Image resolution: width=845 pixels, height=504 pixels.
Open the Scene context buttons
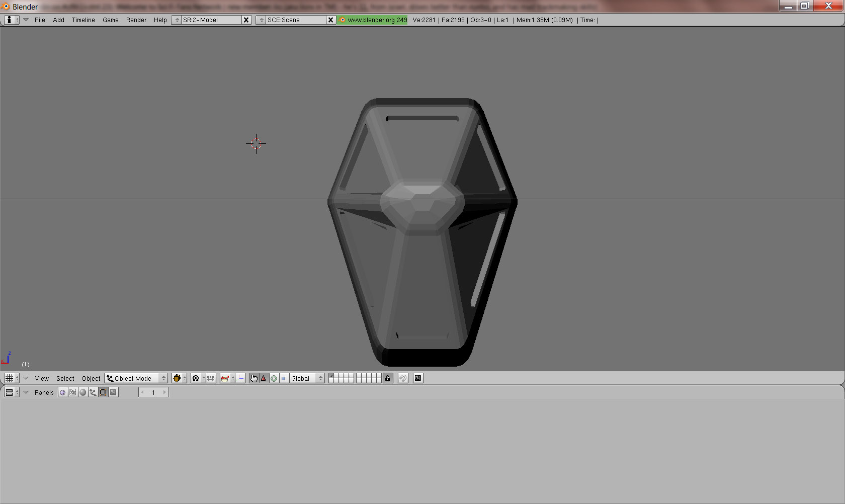[114, 392]
